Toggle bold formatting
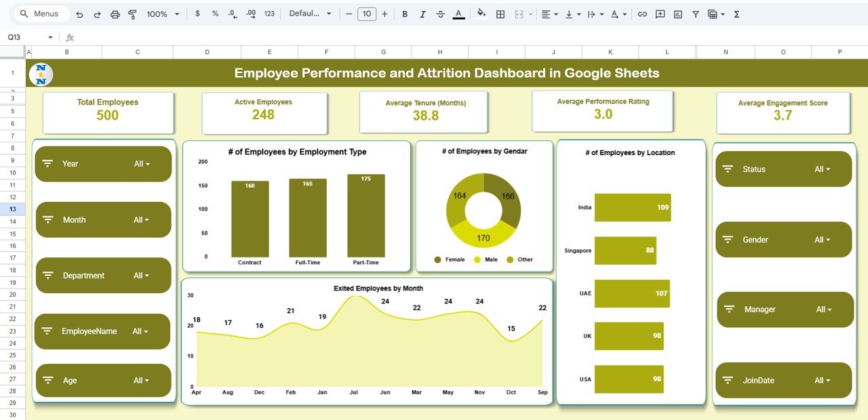The width and height of the screenshot is (868, 420). pos(404,13)
